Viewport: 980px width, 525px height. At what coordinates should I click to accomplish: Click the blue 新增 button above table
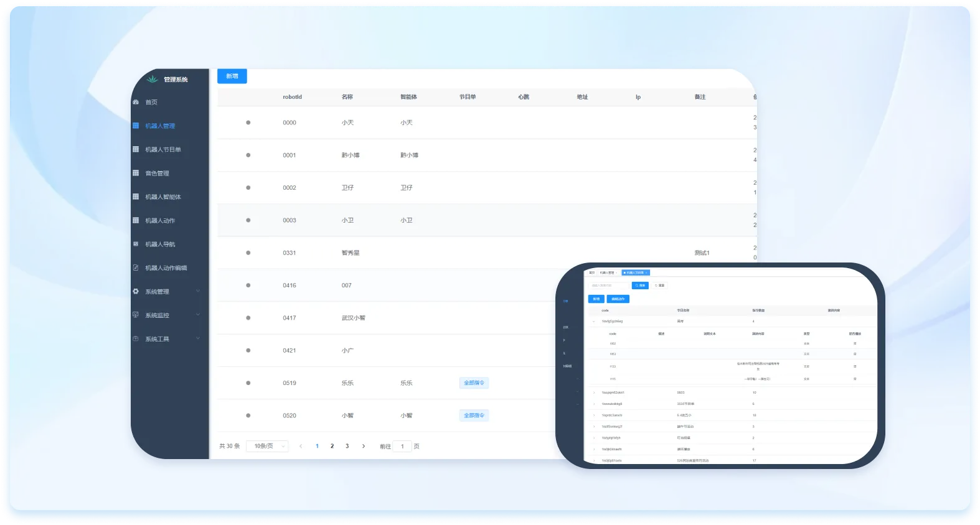232,76
